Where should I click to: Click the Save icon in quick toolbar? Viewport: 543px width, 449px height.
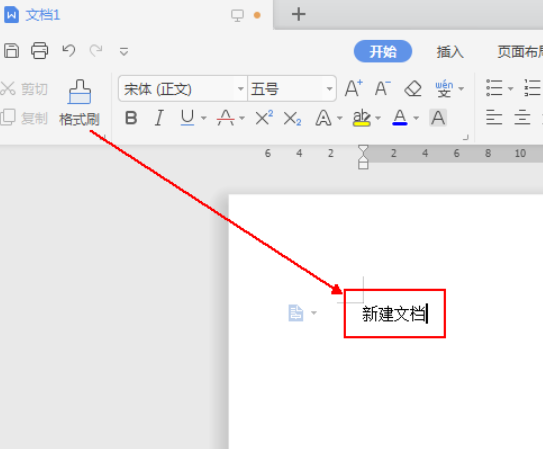[x=11, y=51]
